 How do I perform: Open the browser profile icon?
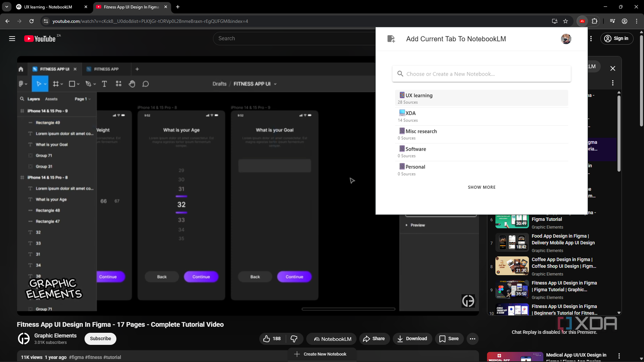pos(625,21)
